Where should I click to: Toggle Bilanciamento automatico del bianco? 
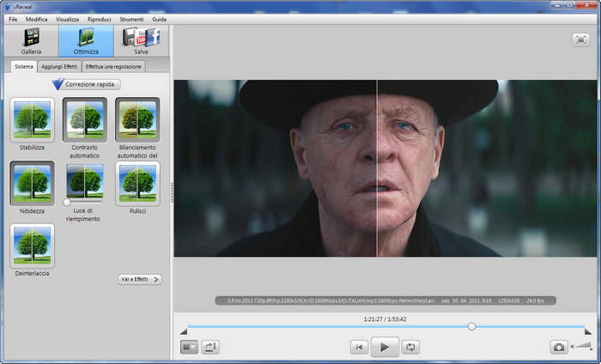pyautogui.click(x=137, y=120)
